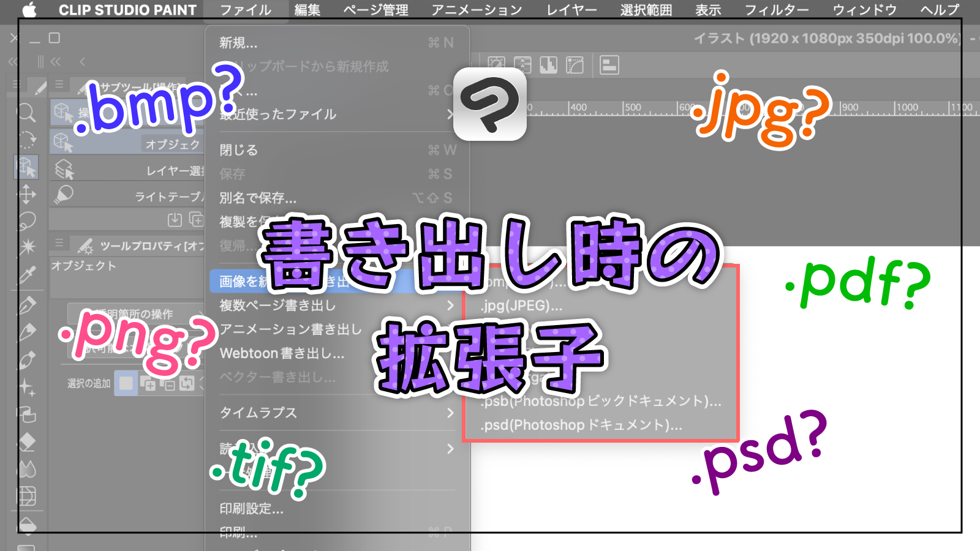980x551 pixels.
Task: Choose toggle selection mode in 選択の追加
Action: click(x=187, y=383)
